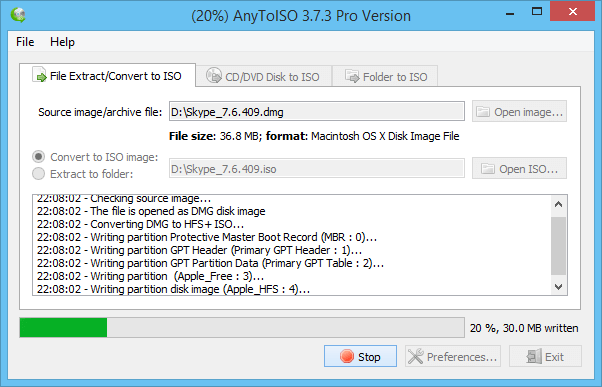Click the folder icon on Open ISO button
This screenshot has width=602, height=387.
[x=488, y=169]
